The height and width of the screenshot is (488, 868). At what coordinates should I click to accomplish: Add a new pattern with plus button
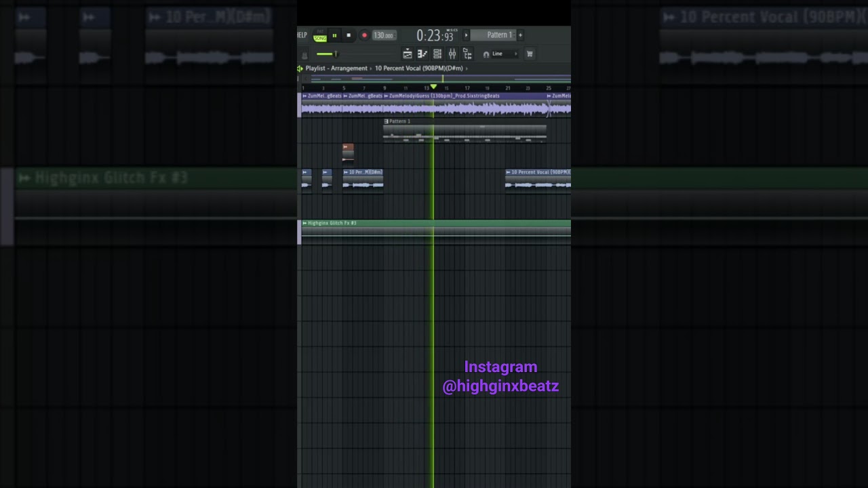coord(520,35)
